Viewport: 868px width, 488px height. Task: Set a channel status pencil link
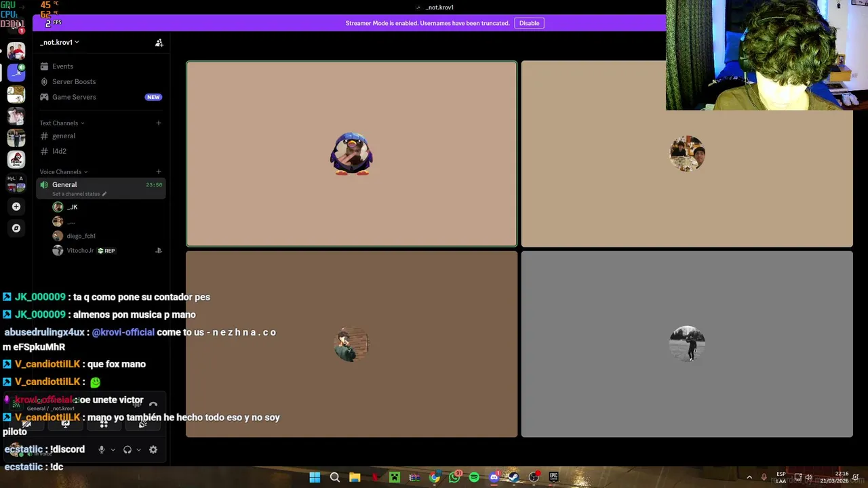79,194
